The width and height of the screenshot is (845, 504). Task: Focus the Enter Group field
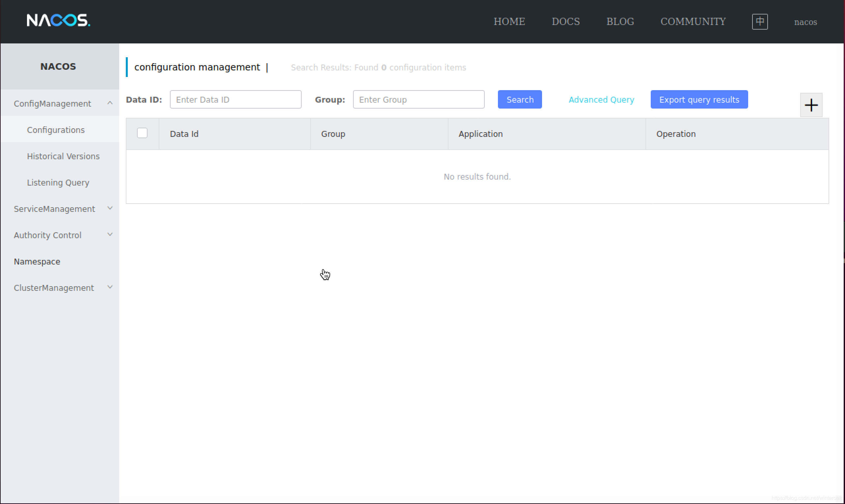(419, 99)
